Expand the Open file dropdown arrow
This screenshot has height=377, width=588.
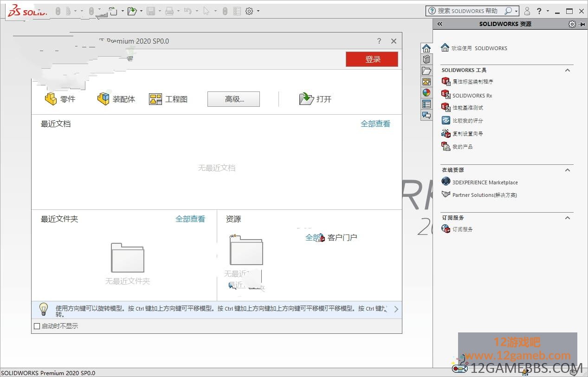pyautogui.click(x=141, y=11)
